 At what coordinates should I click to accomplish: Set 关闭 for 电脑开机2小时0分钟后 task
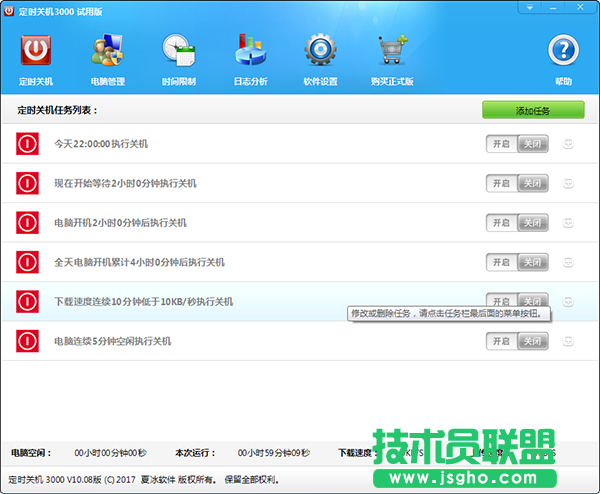coord(533,223)
